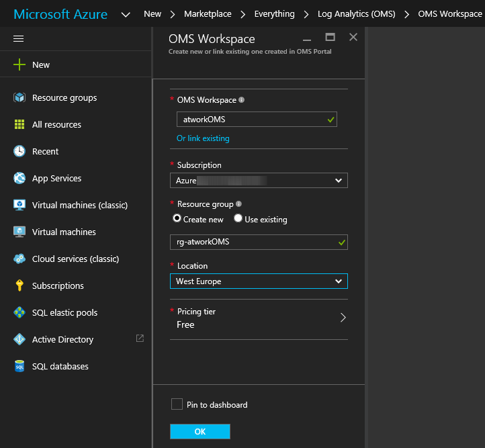This screenshot has height=448, width=485.
Task: Click the All resources grid icon
Action: coord(19,125)
